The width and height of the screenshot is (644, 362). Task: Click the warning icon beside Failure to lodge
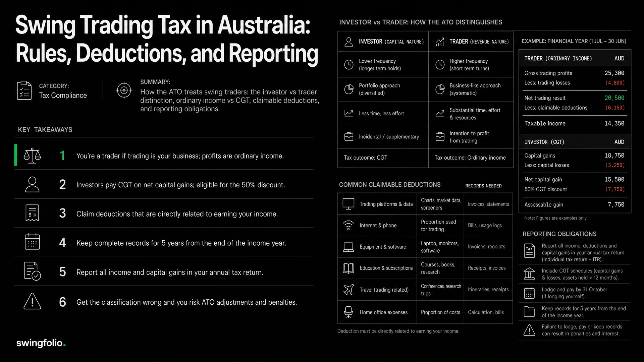pyautogui.click(x=529, y=330)
